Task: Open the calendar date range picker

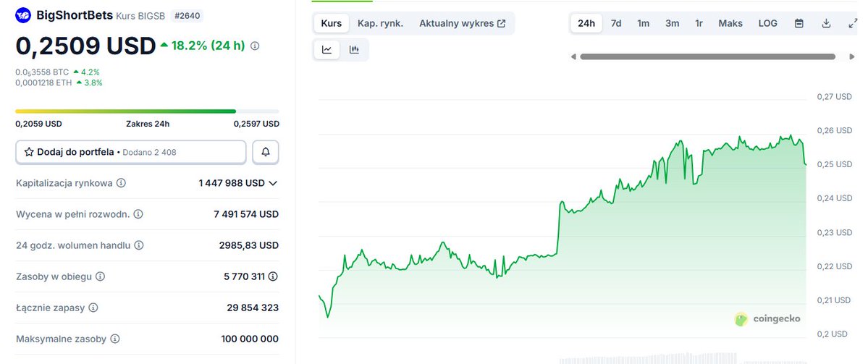Action: coord(799,23)
